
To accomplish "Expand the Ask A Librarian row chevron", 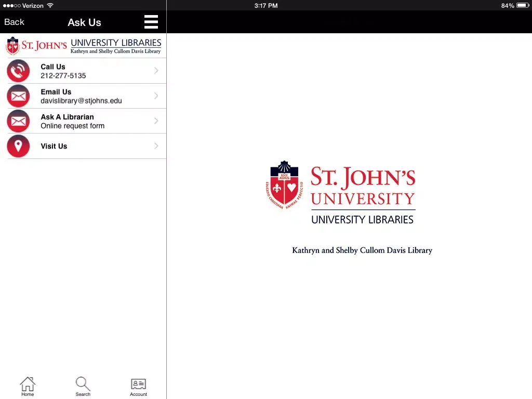I will tap(156, 121).
